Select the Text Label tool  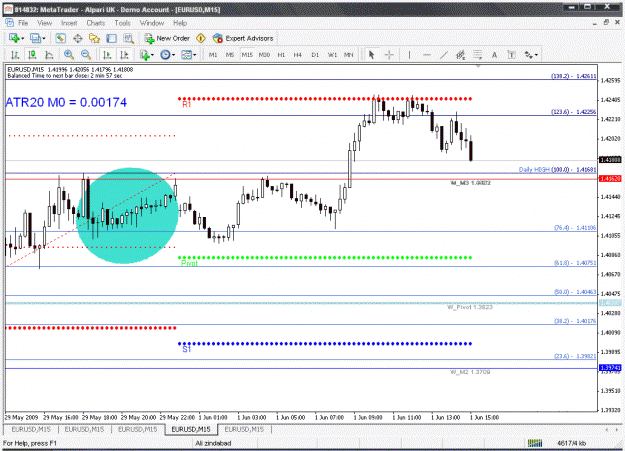(x=511, y=55)
